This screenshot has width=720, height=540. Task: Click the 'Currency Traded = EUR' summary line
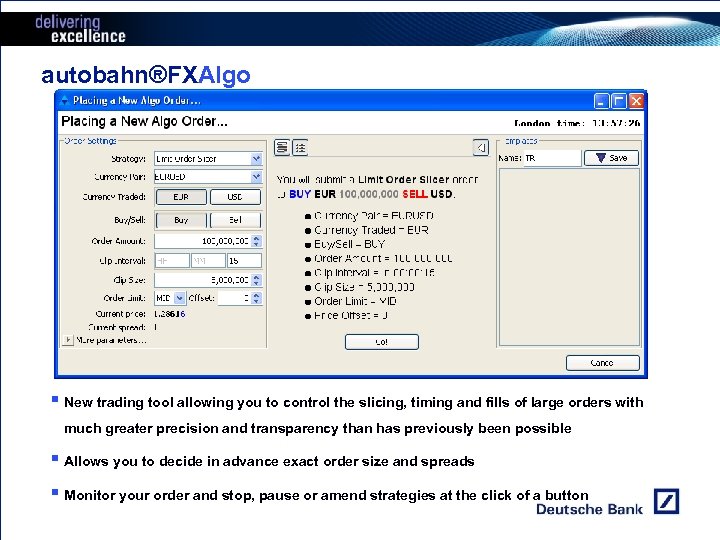point(371,230)
